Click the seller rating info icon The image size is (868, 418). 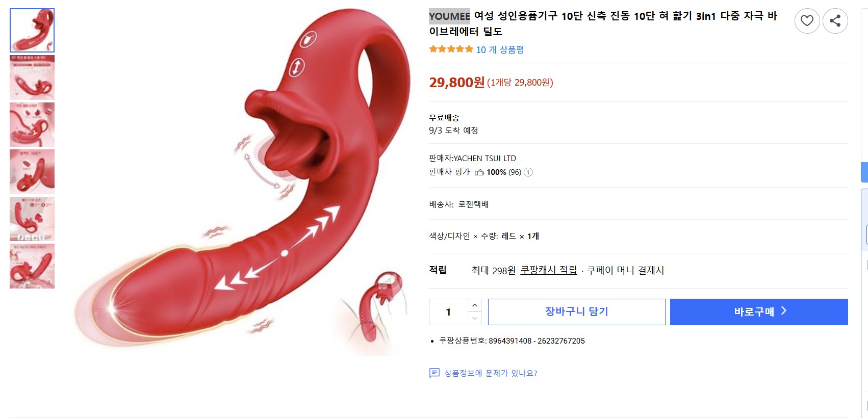point(528,172)
